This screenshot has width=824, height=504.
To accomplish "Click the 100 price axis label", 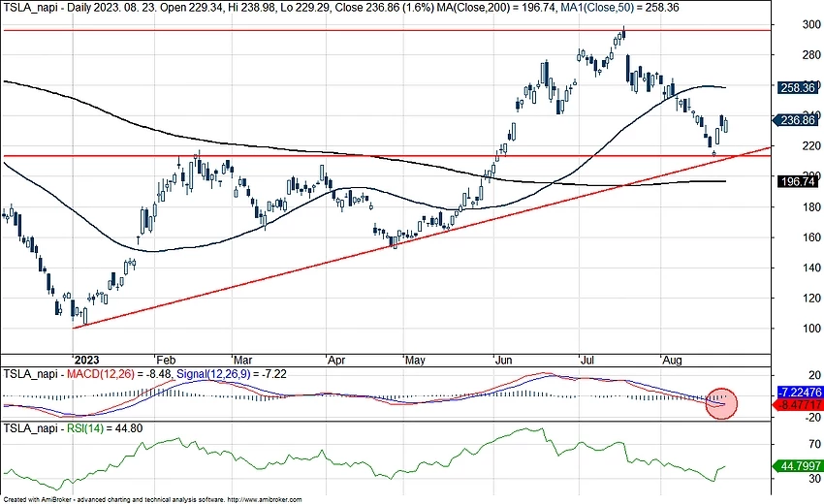I will pos(812,329).
